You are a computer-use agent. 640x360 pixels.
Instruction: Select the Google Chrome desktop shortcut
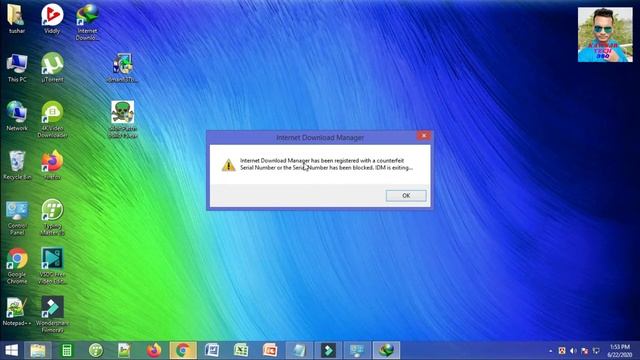(x=17, y=266)
